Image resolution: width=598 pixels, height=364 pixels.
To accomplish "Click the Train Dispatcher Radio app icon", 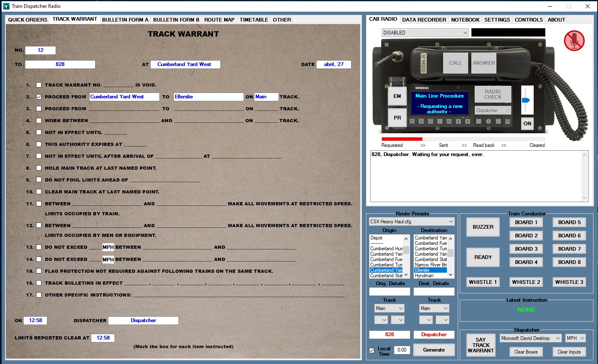I will [x=6, y=6].
